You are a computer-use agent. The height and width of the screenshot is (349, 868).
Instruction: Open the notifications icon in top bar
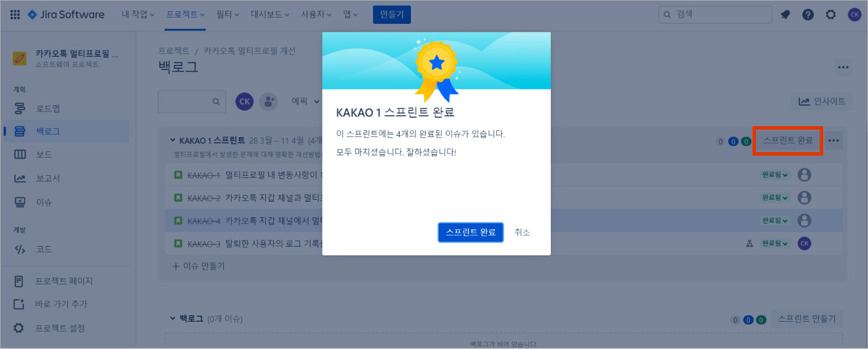pos(785,15)
